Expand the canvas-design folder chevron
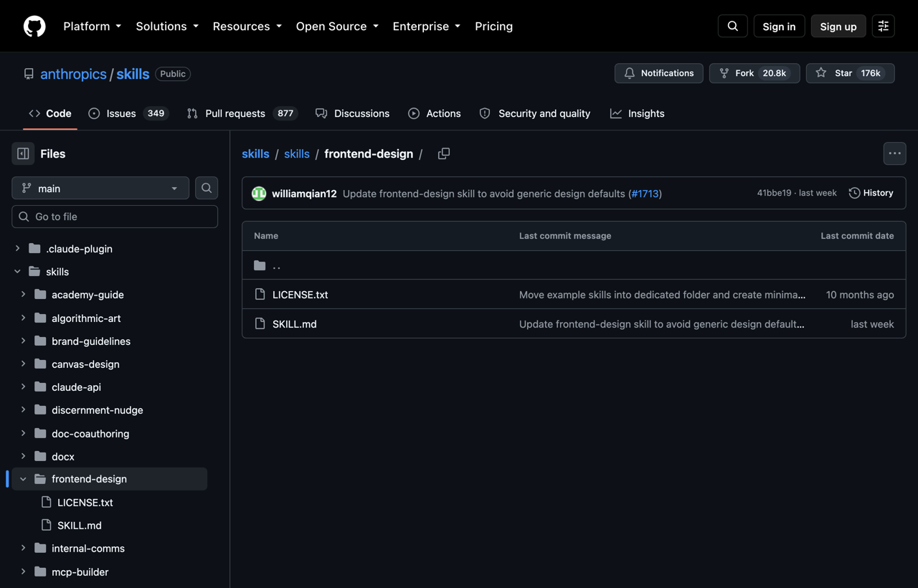Screen dimensions: 918x588 click(x=23, y=364)
